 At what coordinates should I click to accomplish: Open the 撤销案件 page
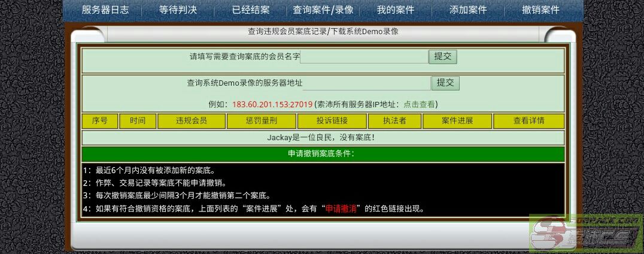point(540,10)
